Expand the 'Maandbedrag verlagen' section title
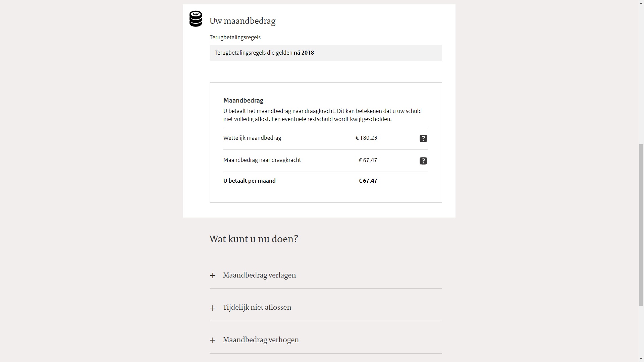 (259, 275)
